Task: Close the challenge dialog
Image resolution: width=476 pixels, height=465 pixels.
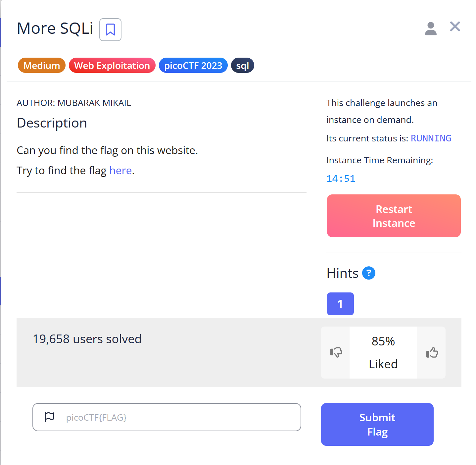Action: tap(455, 26)
